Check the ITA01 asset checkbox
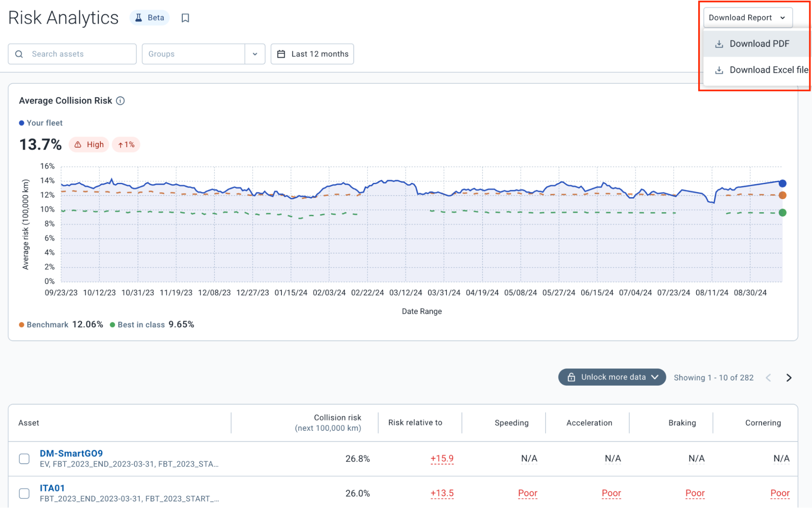812x508 pixels. [x=24, y=493]
